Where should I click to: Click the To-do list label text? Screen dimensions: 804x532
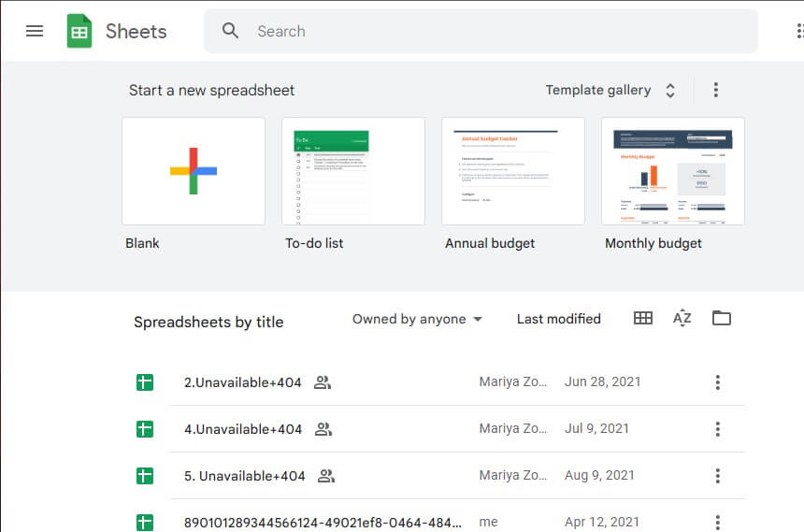click(314, 243)
